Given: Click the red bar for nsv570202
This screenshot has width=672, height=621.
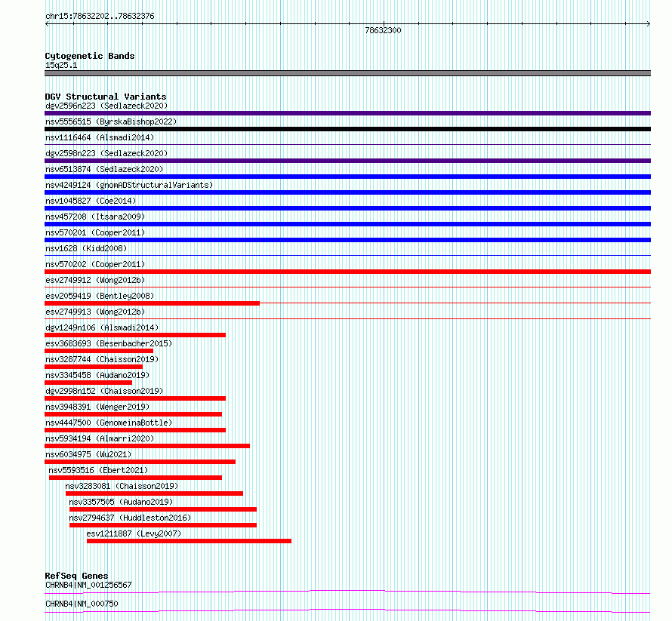Looking at the screenshot, I should tap(347, 272).
